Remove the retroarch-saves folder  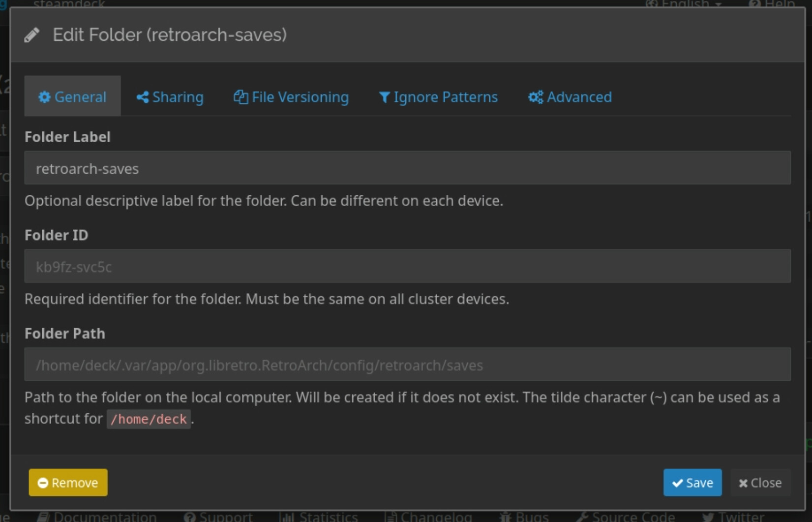(x=67, y=483)
